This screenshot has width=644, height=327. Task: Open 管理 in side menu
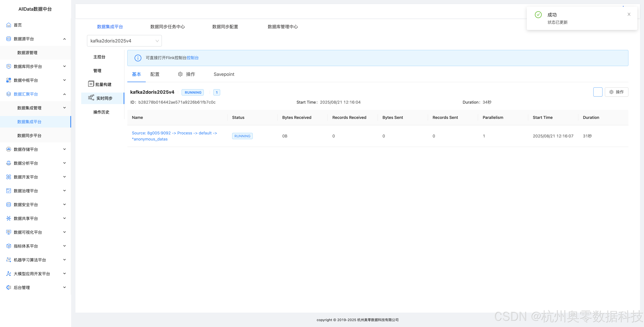pos(97,71)
